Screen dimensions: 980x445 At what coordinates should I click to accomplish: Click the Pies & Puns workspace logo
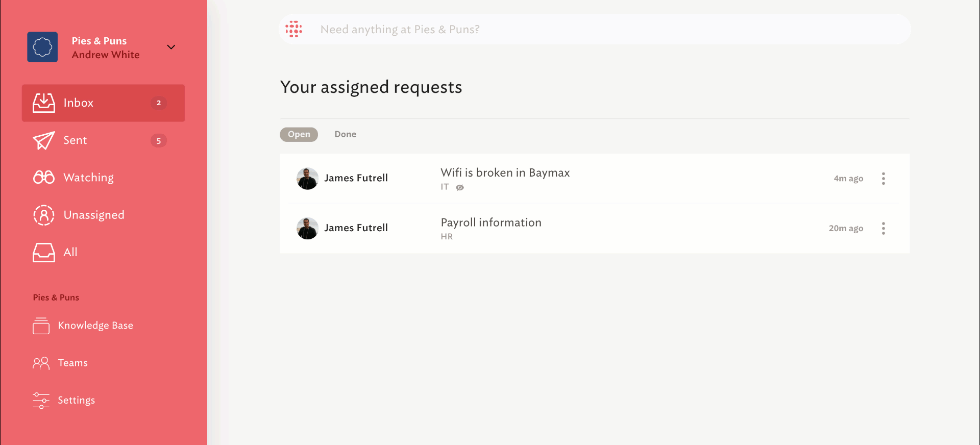pyautogui.click(x=42, y=47)
